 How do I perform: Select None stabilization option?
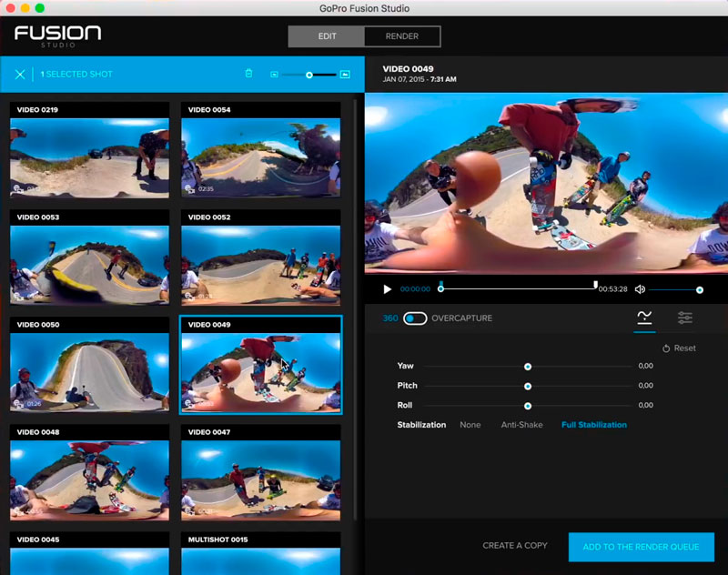point(470,425)
